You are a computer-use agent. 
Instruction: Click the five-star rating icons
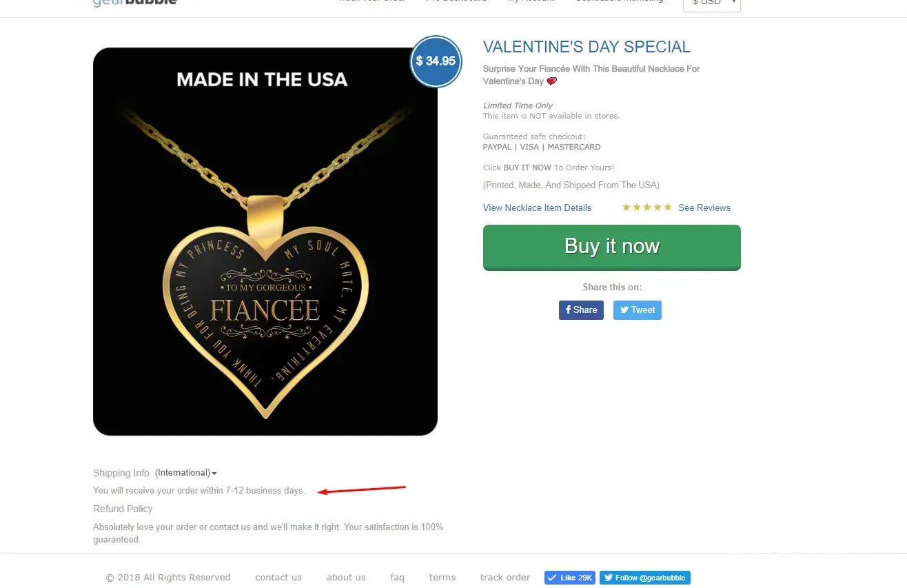click(x=646, y=207)
